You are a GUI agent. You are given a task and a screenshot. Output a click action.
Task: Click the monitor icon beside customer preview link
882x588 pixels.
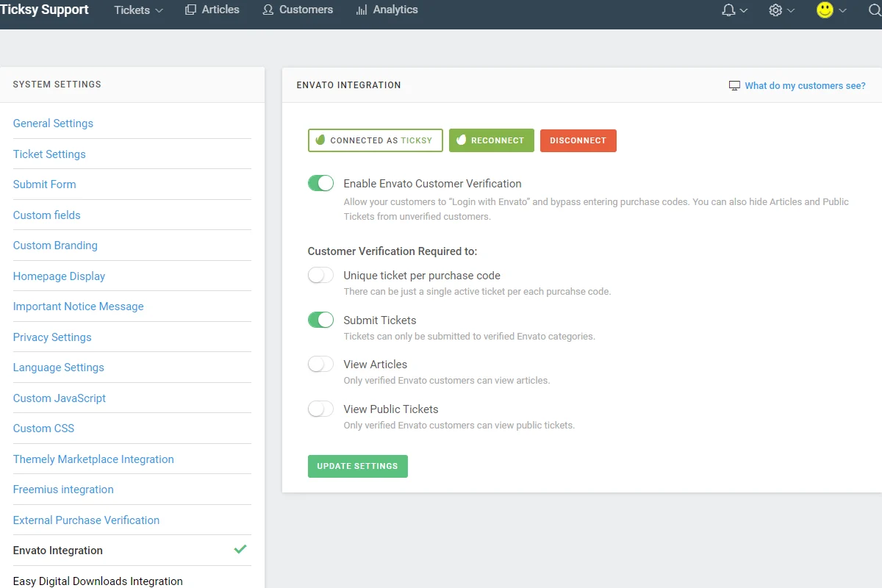click(734, 86)
